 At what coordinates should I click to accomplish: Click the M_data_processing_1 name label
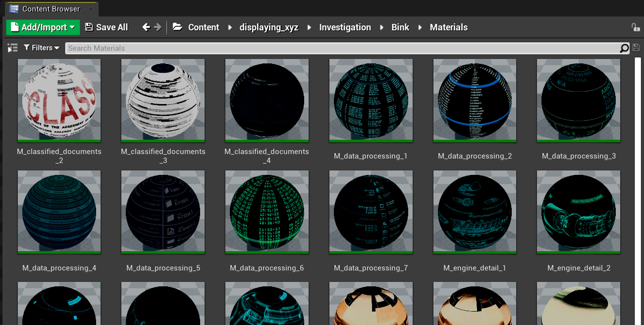(371, 156)
